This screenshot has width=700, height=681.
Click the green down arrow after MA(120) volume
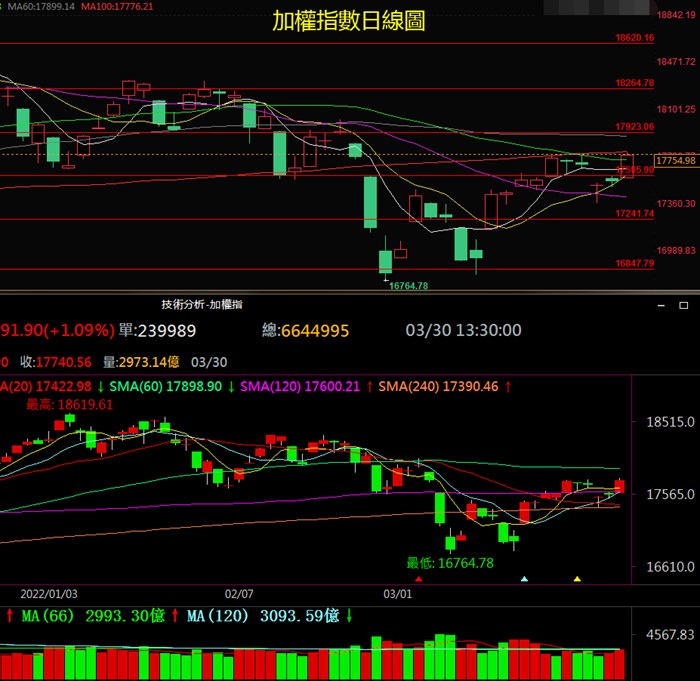[349, 614]
